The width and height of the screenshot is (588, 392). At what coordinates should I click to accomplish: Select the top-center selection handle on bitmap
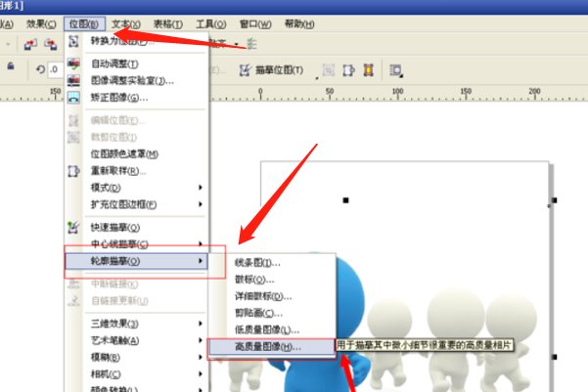point(345,200)
